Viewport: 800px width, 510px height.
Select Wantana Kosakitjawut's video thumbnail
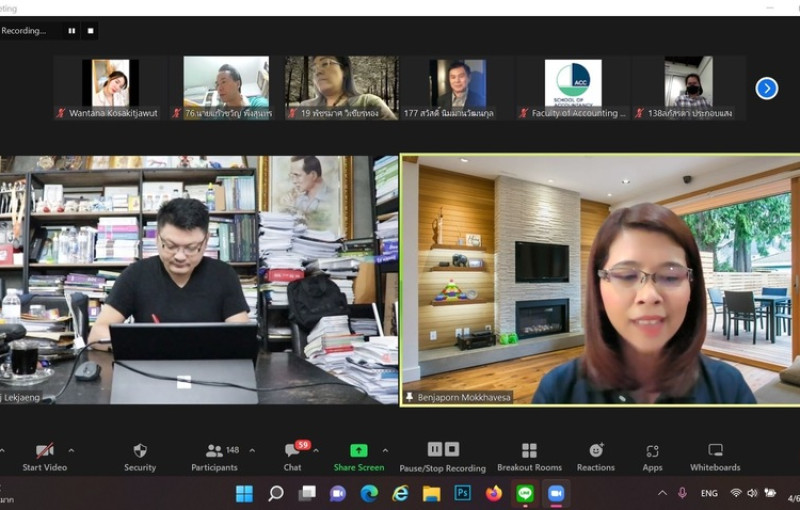click(110, 84)
